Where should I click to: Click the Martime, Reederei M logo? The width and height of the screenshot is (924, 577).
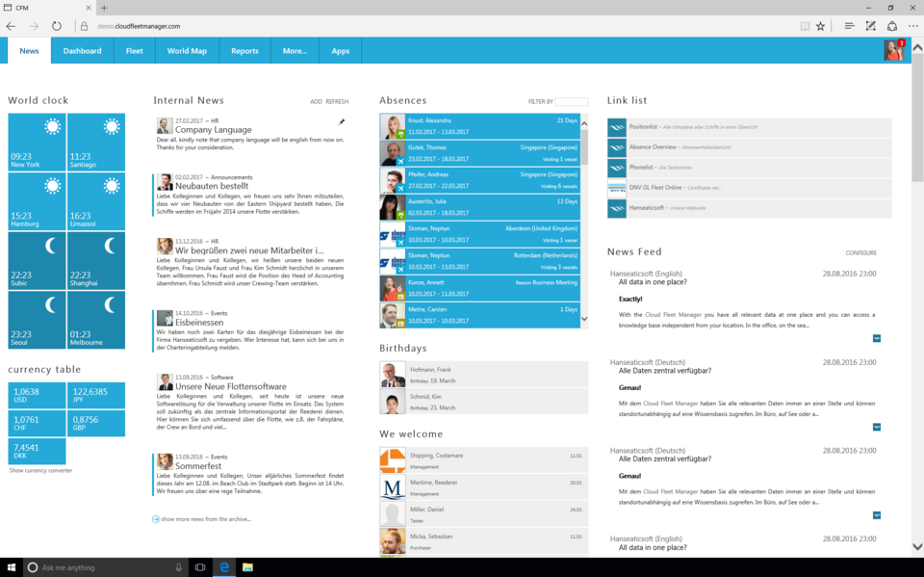click(x=393, y=487)
